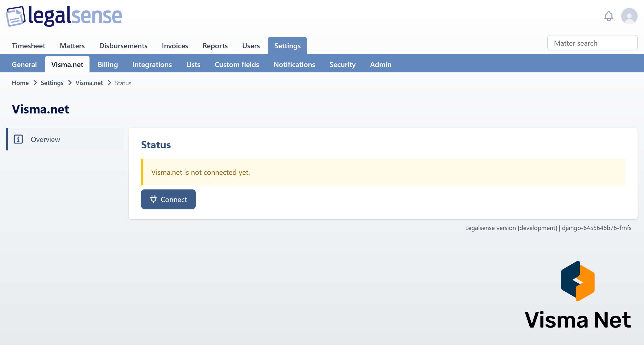
Task: Open the Disbursements tab
Action: [123, 46]
